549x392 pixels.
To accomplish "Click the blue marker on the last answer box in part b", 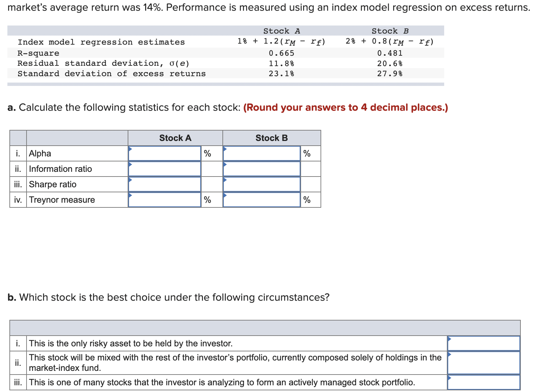I will (x=450, y=378).
